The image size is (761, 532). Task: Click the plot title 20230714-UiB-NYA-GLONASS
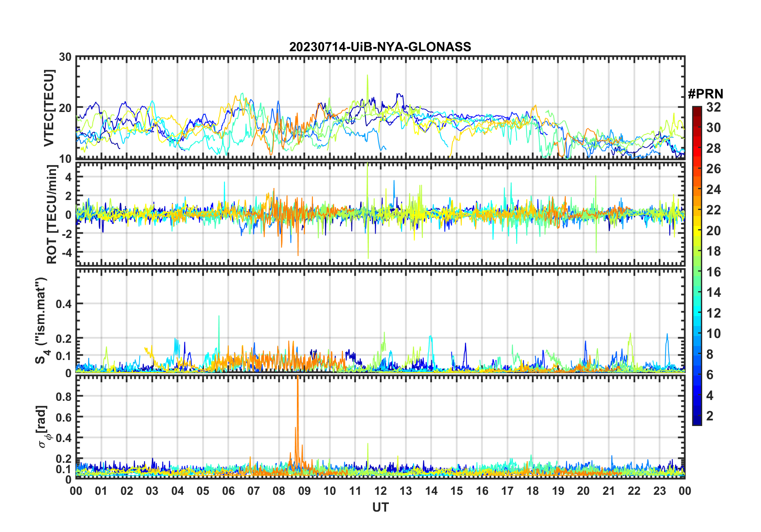(380, 47)
